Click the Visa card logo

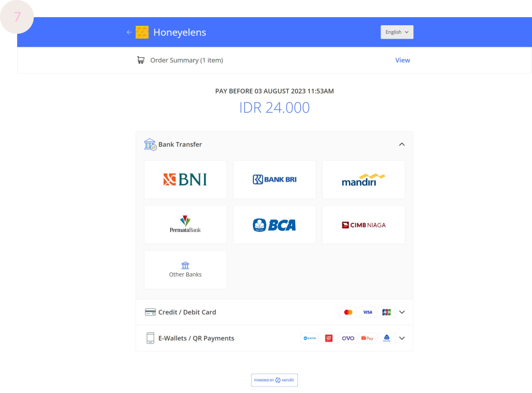click(x=367, y=312)
